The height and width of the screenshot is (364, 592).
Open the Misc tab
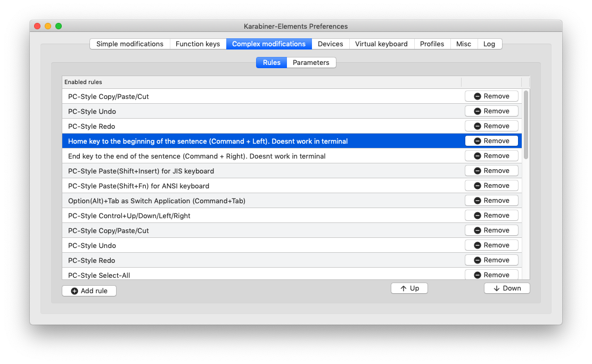click(x=464, y=44)
